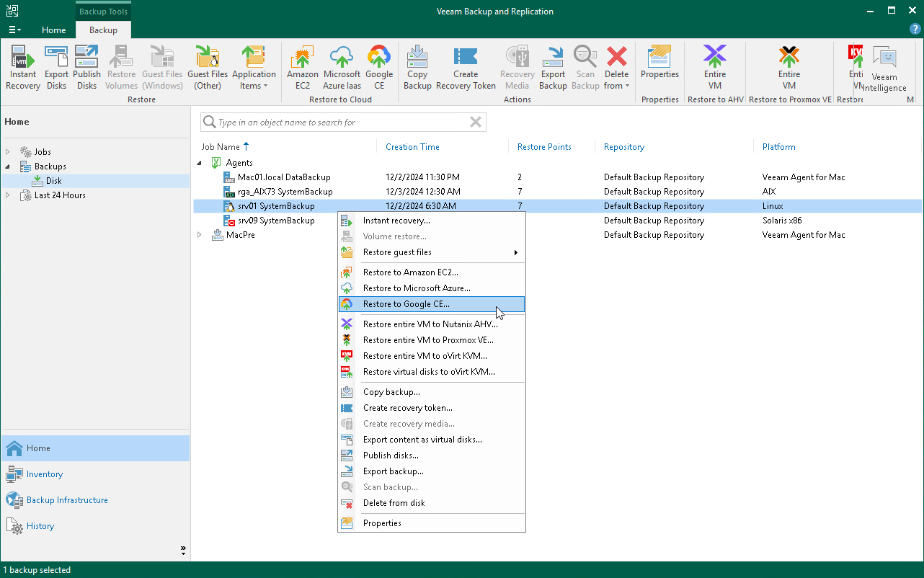Sort by Creation Time column header
924x578 pixels.
(412, 147)
